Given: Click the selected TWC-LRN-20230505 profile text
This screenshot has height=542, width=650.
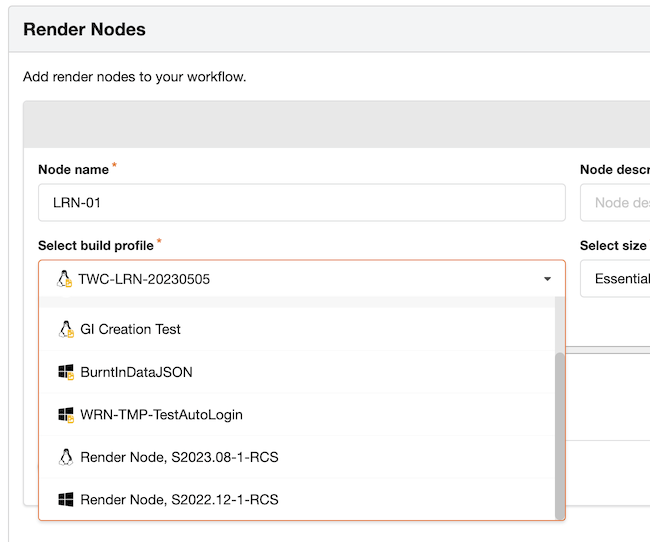Looking at the screenshot, I should pyautogui.click(x=144, y=279).
